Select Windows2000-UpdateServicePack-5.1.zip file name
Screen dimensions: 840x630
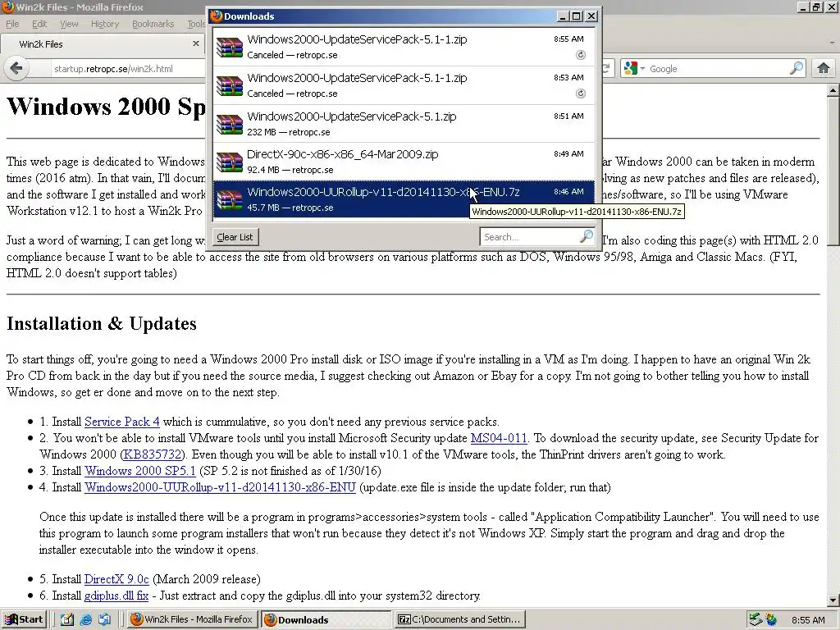coord(351,116)
